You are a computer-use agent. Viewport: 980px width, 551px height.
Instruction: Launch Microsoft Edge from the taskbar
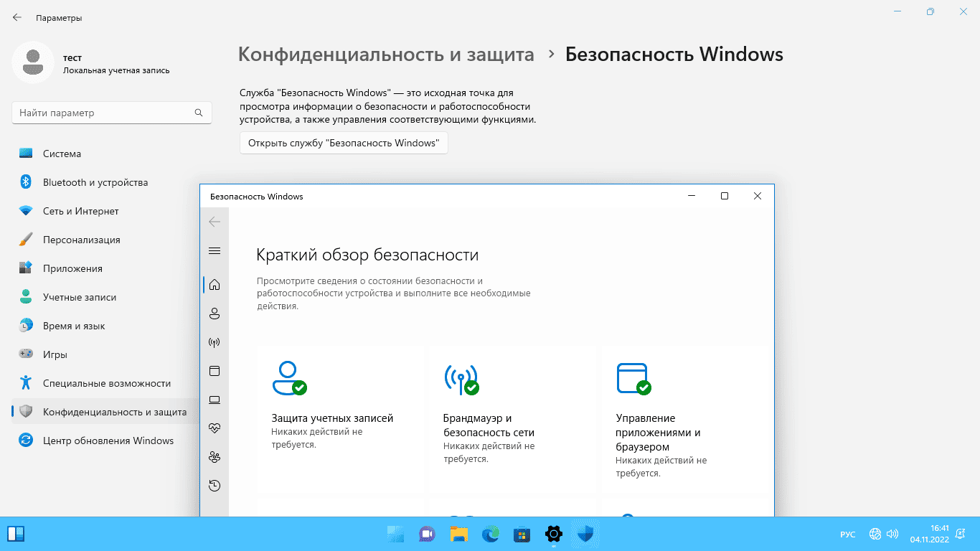(x=490, y=534)
